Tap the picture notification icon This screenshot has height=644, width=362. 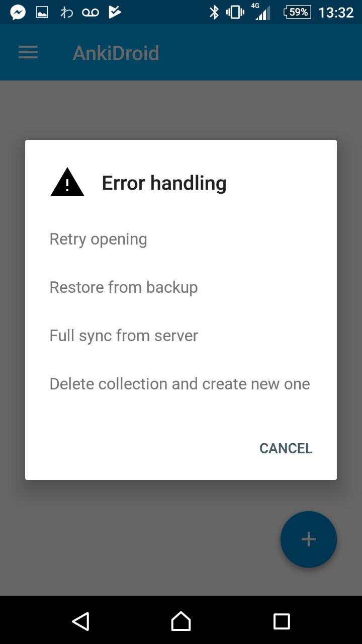click(42, 12)
